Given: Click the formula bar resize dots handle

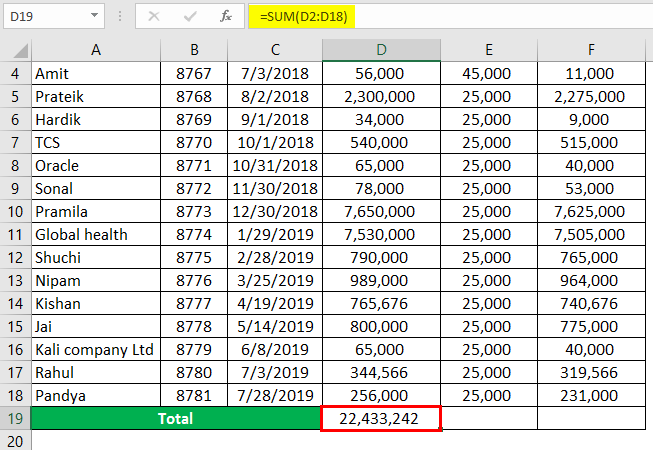Looking at the screenshot, I should pos(120,16).
